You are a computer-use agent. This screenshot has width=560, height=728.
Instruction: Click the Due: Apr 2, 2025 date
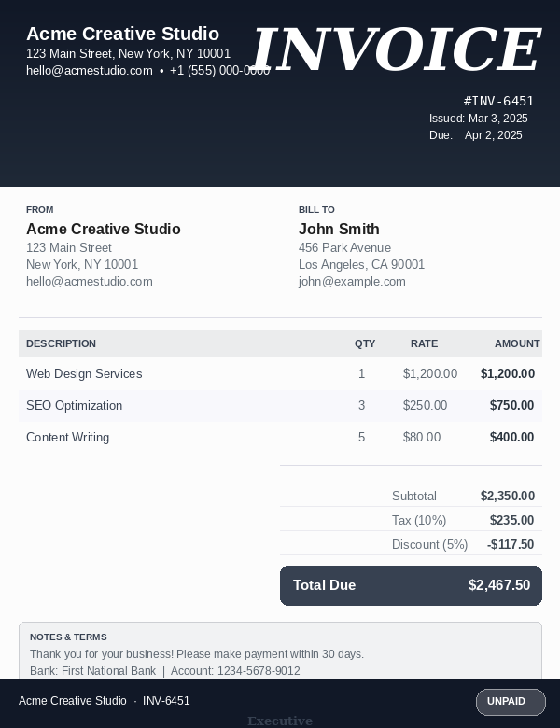click(x=475, y=135)
